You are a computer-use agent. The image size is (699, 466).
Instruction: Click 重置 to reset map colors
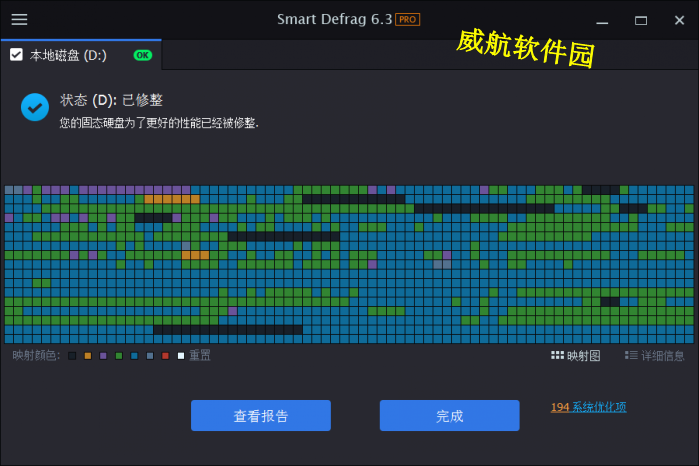click(200, 355)
